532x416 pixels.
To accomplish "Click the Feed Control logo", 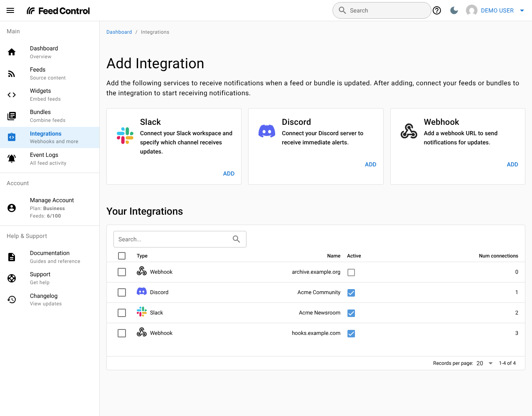I will (58, 11).
